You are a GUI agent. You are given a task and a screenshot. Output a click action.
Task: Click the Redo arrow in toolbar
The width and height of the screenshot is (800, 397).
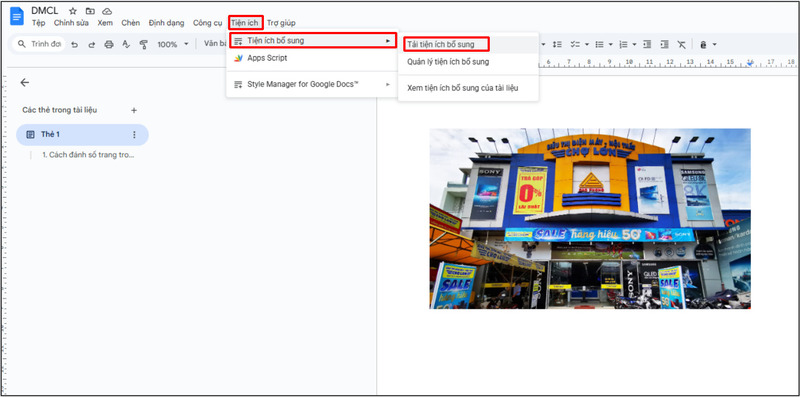(x=92, y=44)
